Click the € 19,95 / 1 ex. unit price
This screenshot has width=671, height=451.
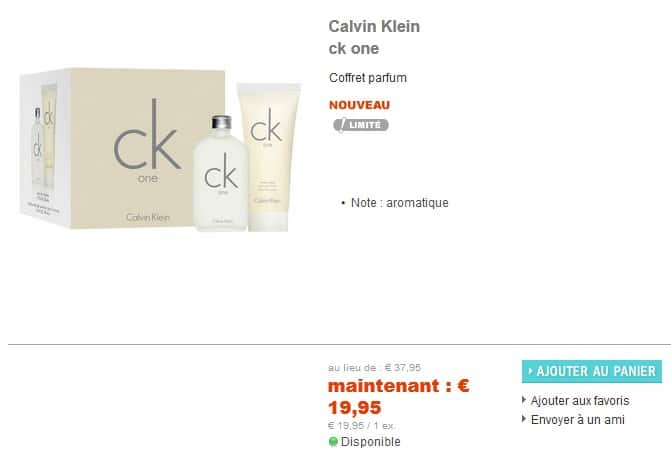tap(362, 426)
